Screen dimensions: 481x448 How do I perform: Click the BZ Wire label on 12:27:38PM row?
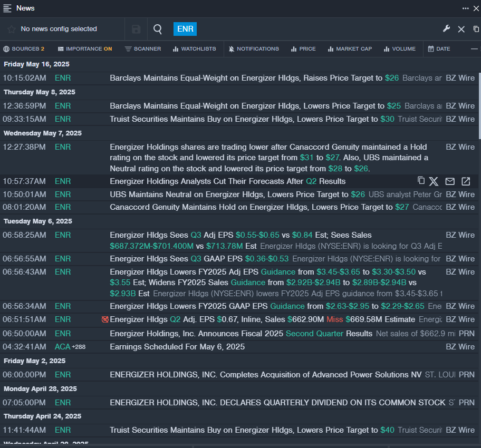pyautogui.click(x=460, y=147)
